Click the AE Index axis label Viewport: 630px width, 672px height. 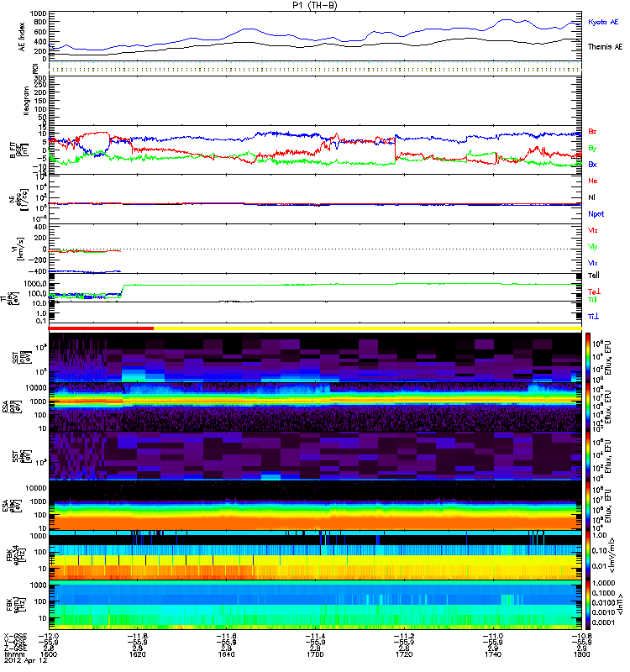(x=22, y=37)
